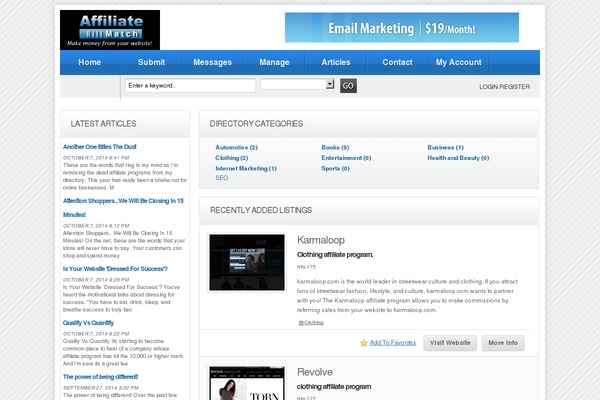Open the Entertainment (0) category
600x400 pixels.
346,158
